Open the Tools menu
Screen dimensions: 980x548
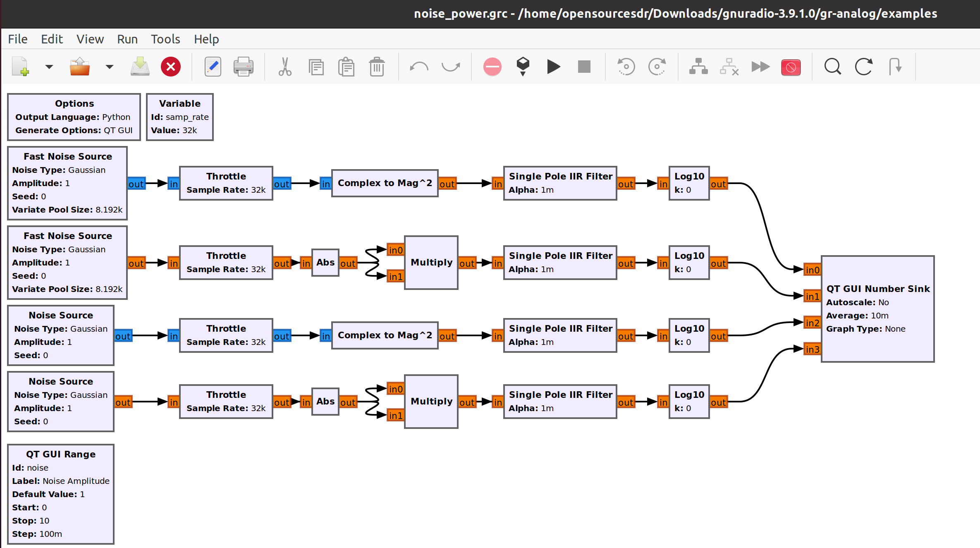click(x=165, y=39)
